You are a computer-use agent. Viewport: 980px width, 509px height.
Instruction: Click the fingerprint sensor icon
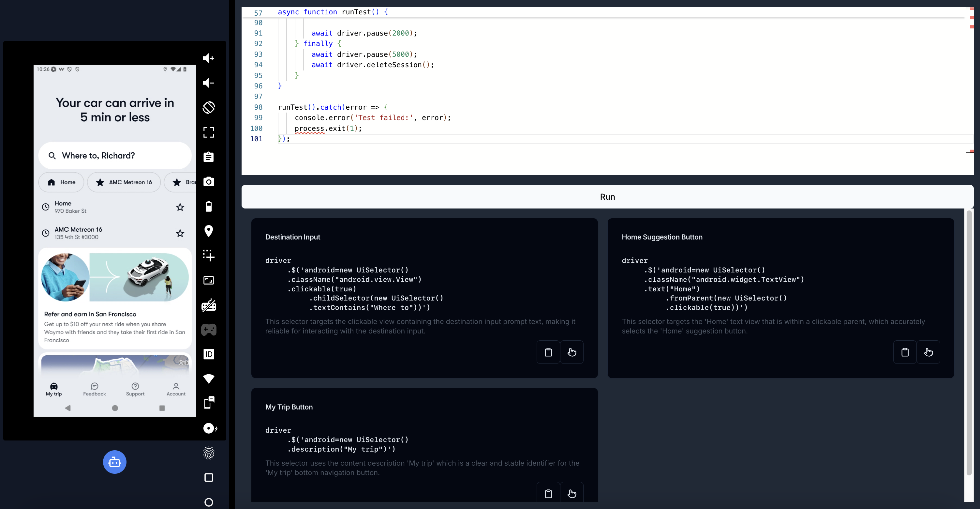pos(208,453)
